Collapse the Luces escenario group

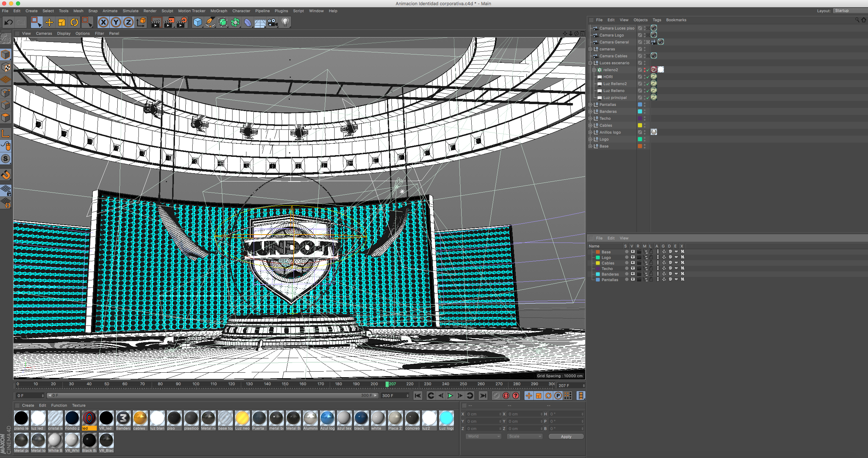[x=590, y=63]
